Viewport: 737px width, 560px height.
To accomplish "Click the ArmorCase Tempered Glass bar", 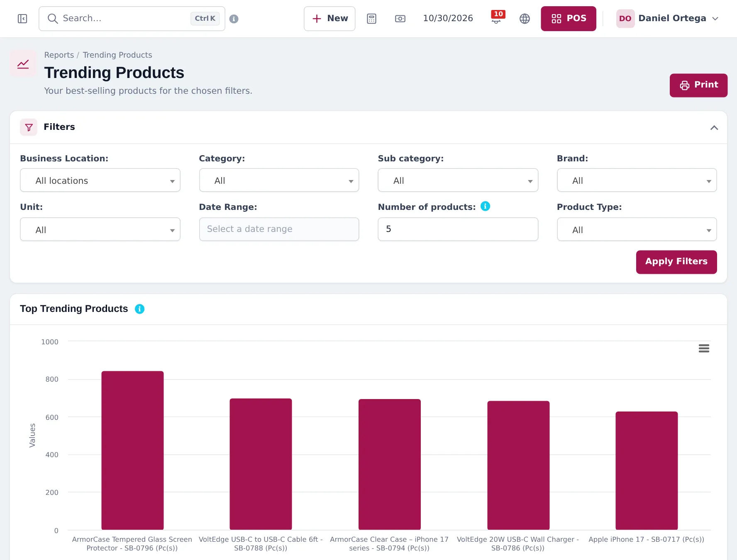I will 132,450.
